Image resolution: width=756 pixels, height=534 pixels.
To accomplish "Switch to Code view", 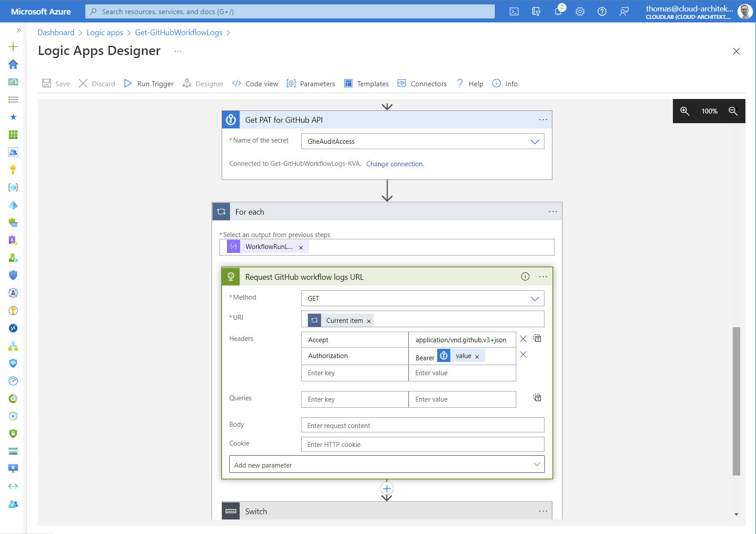I will (x=255, y=84).
